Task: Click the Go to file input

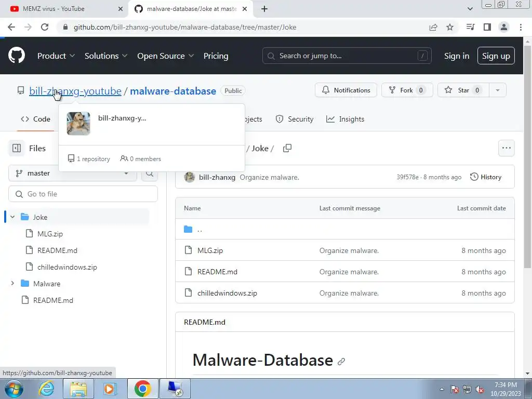Action: click(x=83, y=194)
